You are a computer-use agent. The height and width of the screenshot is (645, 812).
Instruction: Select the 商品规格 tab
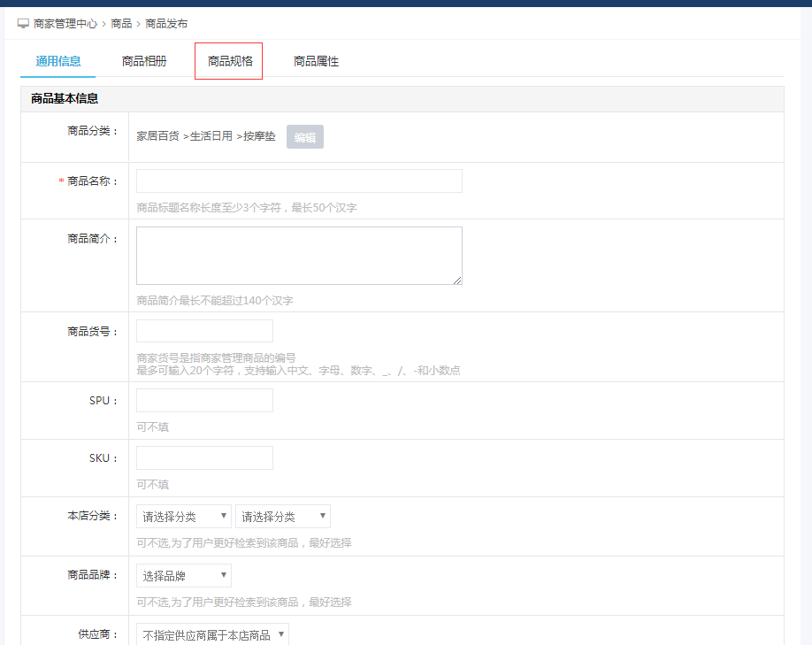pos(230,61)
